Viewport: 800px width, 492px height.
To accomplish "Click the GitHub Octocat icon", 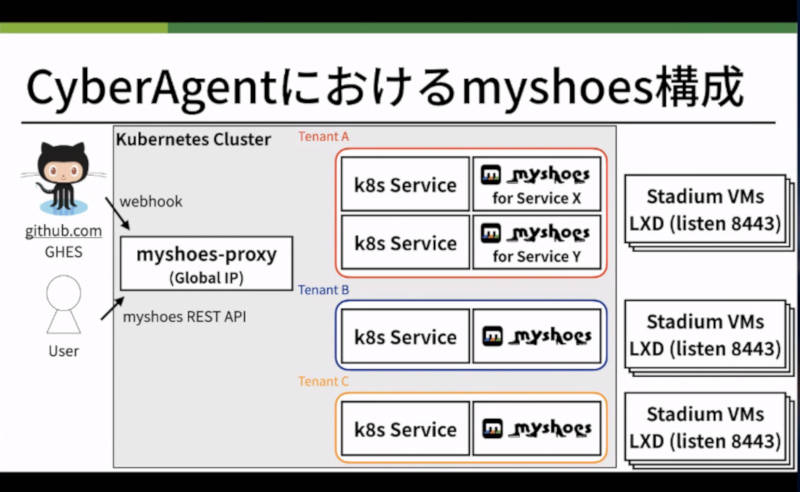I will point(63,179).
